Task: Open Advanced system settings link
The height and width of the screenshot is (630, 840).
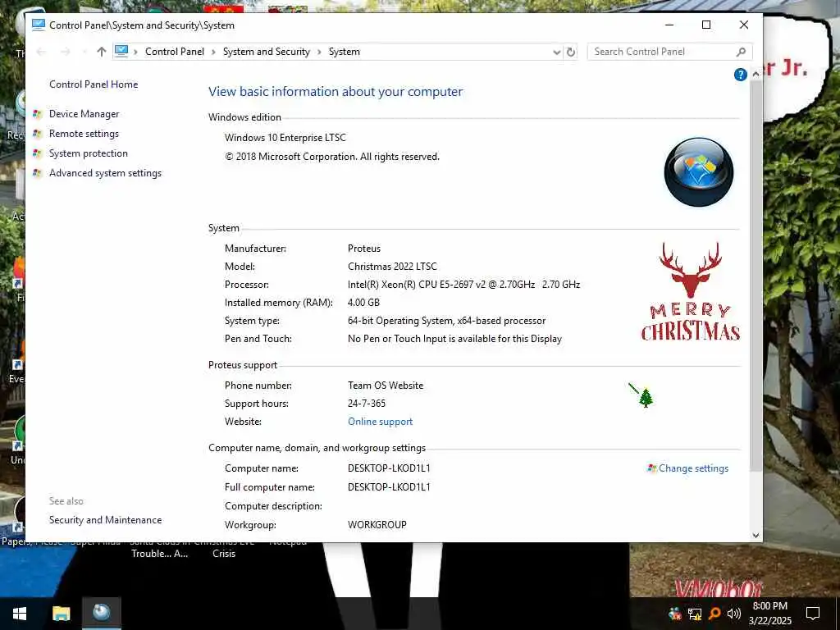Action: (x=106, y=173)
